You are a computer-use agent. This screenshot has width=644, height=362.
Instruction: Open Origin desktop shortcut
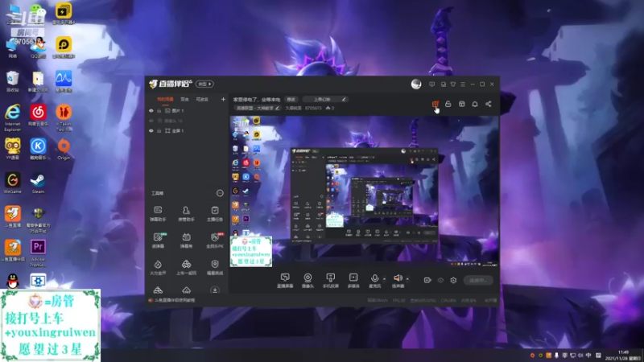(x=64, y=150)
